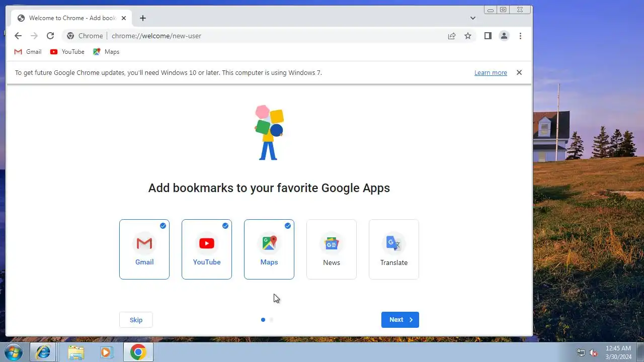Viewport: 644px width, 362px height.
Task: Select the Translate app card
Action: pyautogui.click(x=394, y=249)
